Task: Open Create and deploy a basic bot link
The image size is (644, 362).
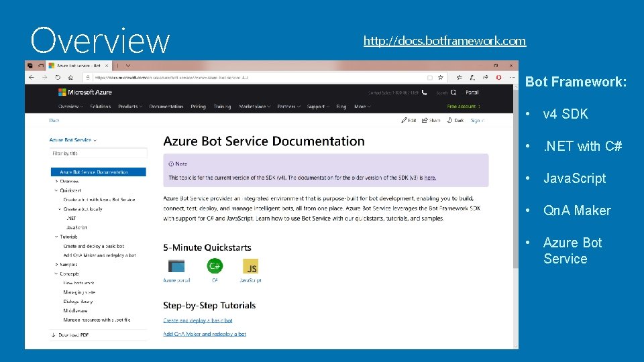Action: pyautogui.click(x=197, y=320)
